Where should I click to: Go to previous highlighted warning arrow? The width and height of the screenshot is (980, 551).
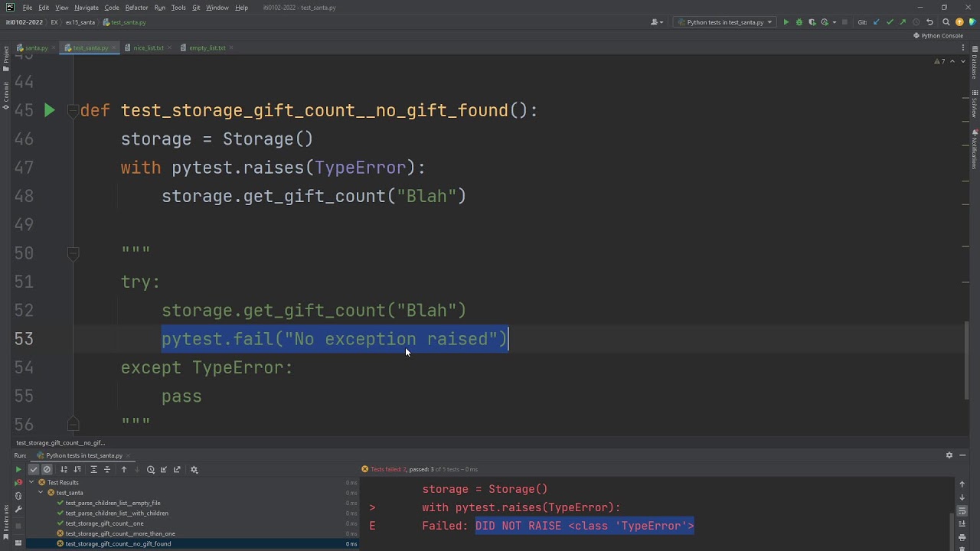tap(952, 61)
